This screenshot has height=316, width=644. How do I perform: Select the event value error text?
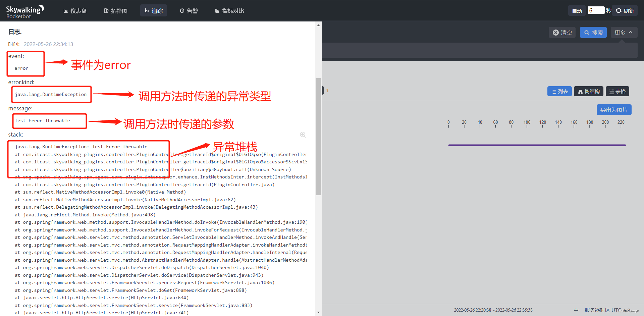(x=21, y=68)
